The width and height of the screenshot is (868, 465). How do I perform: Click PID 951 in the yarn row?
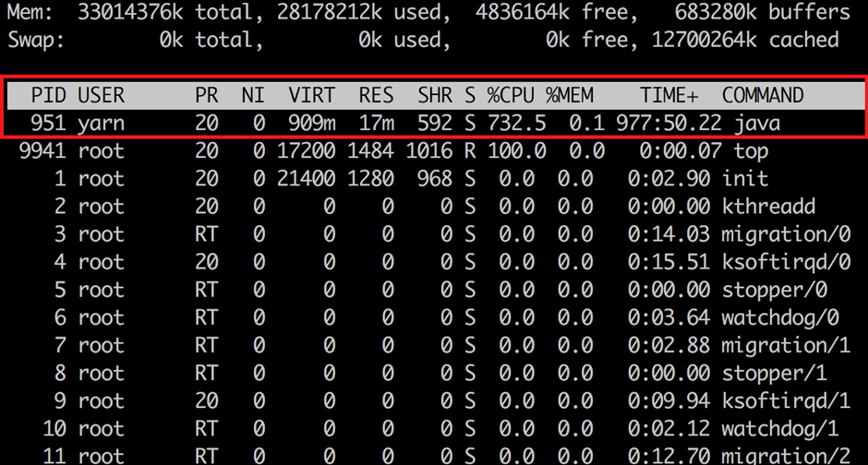point(48,124)
